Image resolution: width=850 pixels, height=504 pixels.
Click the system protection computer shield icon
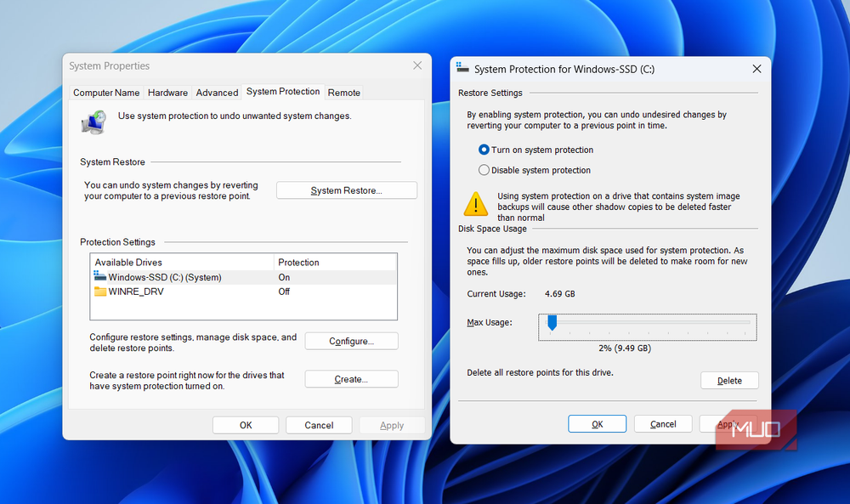click(x=93, y=122)
